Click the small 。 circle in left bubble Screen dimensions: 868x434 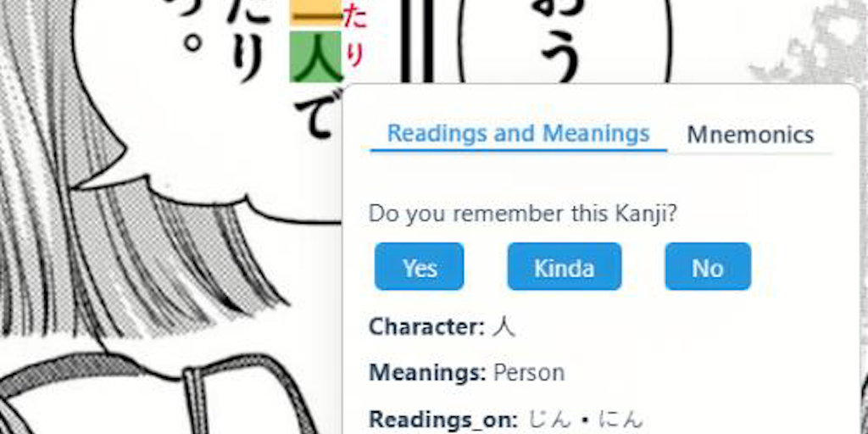(x=192, y=42)
